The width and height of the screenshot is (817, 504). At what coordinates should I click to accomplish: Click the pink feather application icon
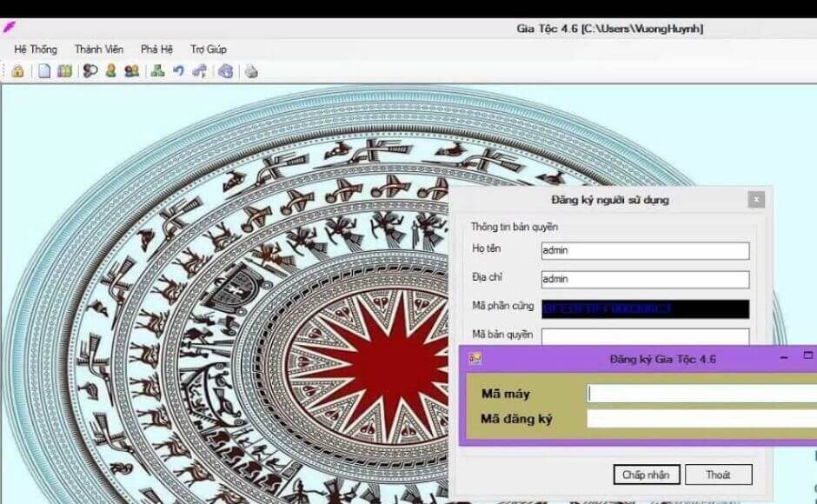coord(9,27)
